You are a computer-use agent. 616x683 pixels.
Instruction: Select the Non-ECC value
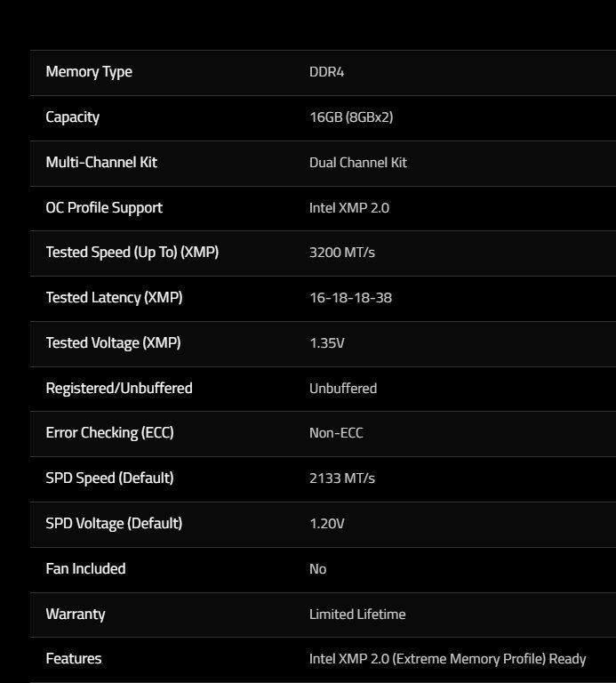(336, 433)
